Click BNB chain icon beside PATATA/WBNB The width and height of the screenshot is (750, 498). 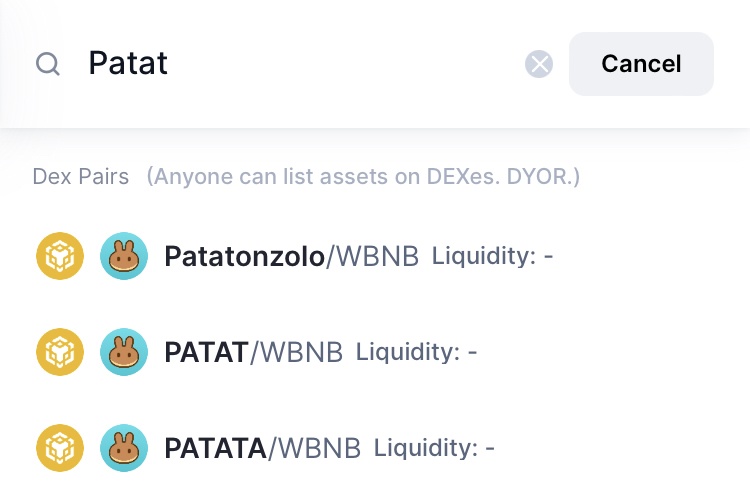[60, 448]
